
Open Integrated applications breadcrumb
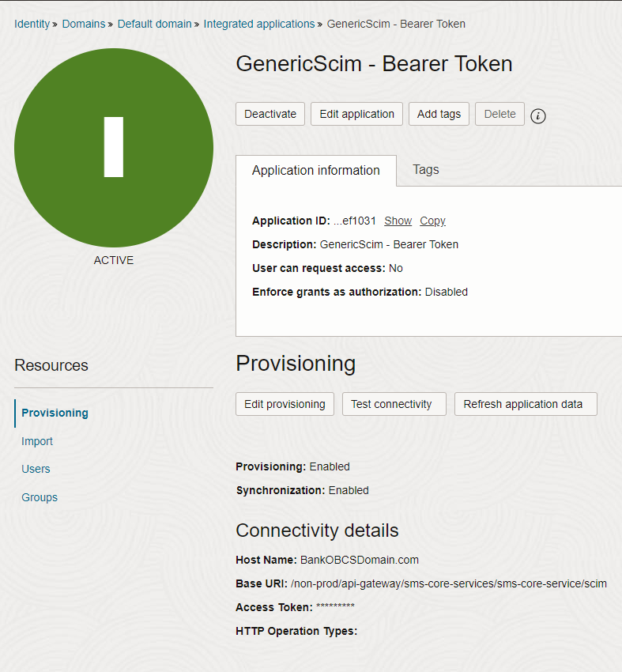click(259, 24)
